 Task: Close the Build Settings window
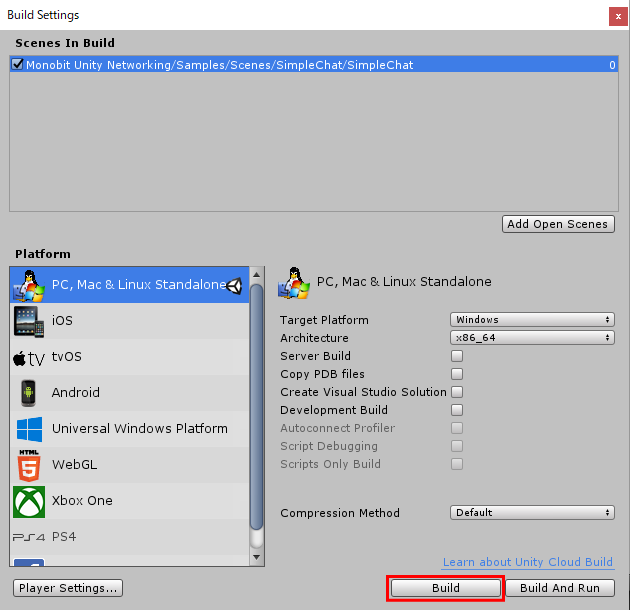pyautogui.click(x=618, y=16)
